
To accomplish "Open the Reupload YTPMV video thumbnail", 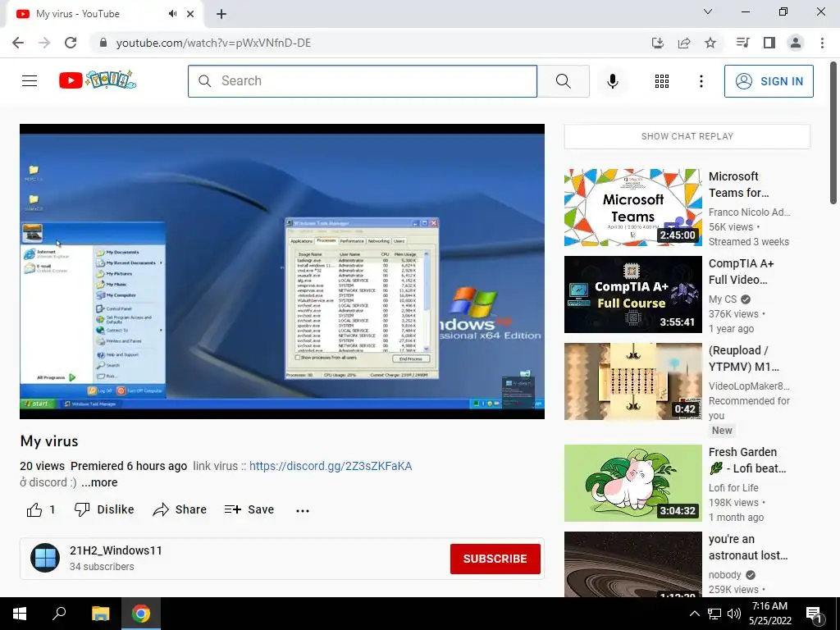I will coord(632,381).
